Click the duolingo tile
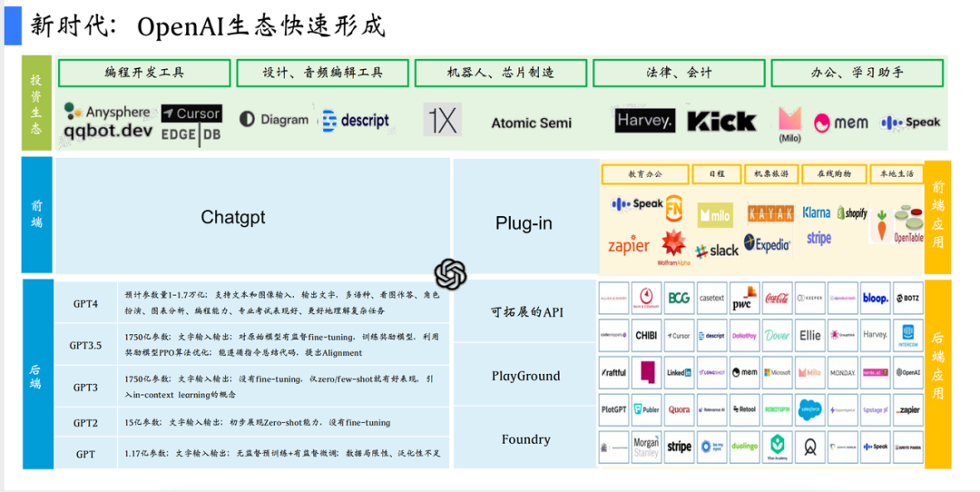 point(744,447)
